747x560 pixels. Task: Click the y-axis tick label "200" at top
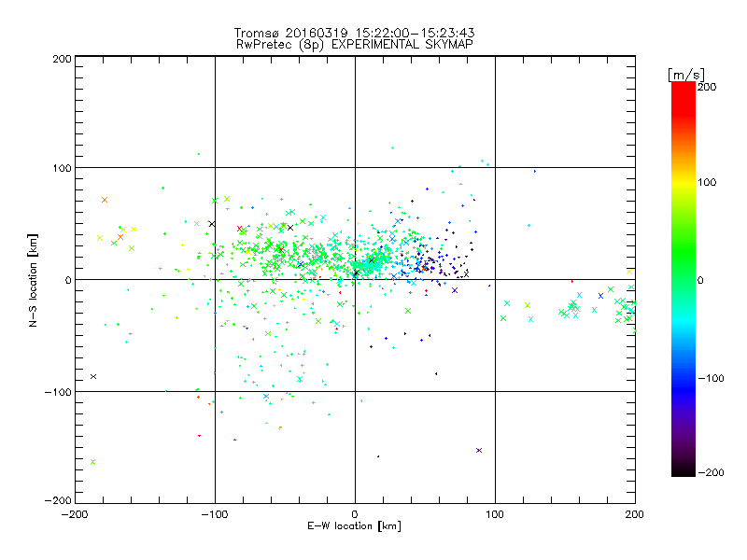click(62, 59)
